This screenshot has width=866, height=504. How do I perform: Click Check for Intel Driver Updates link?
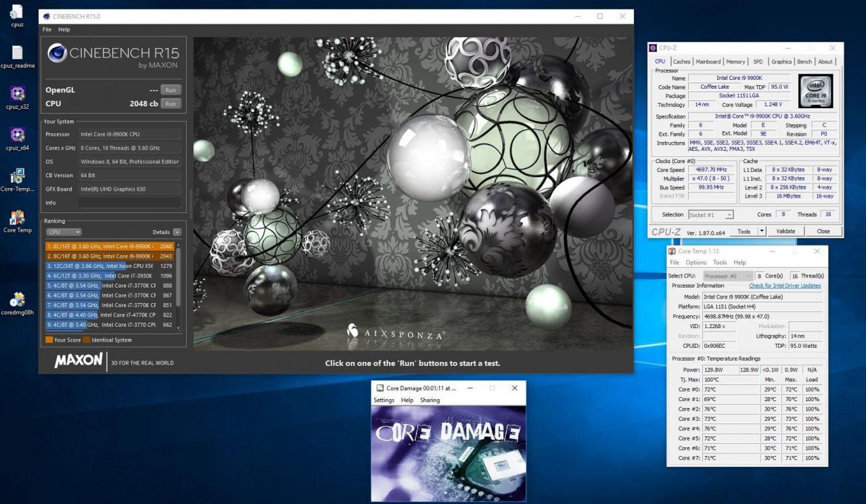pyautogui.click(x=784, y=285)
